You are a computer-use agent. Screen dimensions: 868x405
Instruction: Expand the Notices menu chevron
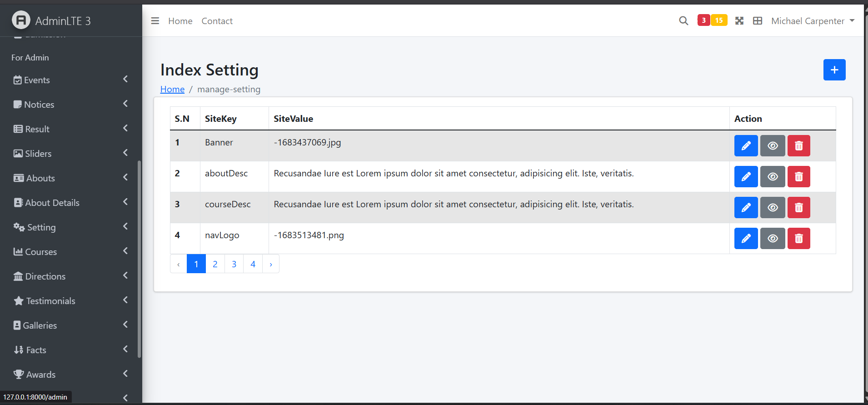pos(125,104)
